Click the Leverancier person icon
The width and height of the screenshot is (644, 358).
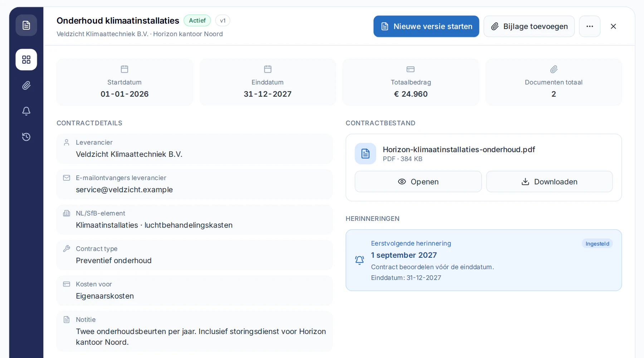[67, 142]
